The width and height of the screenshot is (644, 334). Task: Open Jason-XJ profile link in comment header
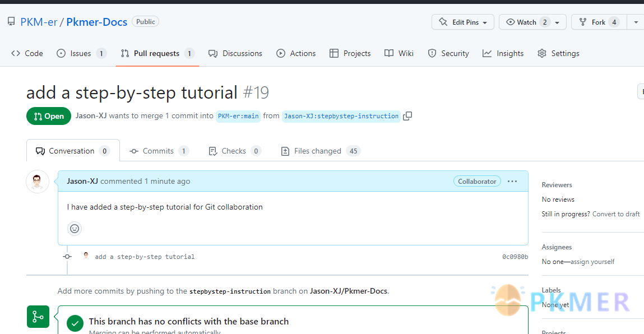point(82,181)
